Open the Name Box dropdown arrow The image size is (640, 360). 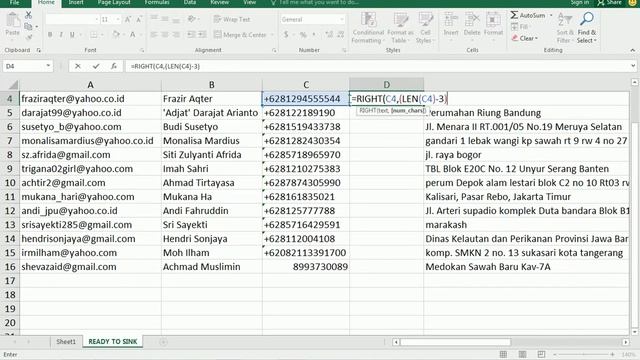click(x=48, y=66)
